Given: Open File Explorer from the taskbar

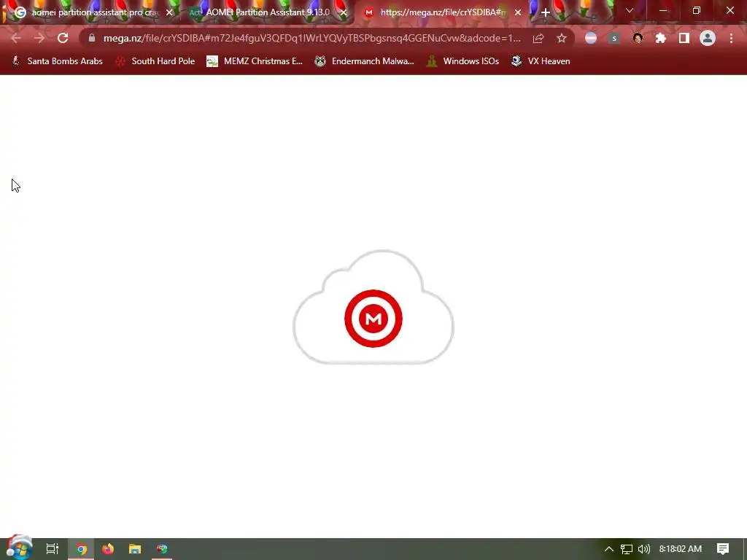Looking at the screenshot, I should pyautogui.click(x=135, y=549).
